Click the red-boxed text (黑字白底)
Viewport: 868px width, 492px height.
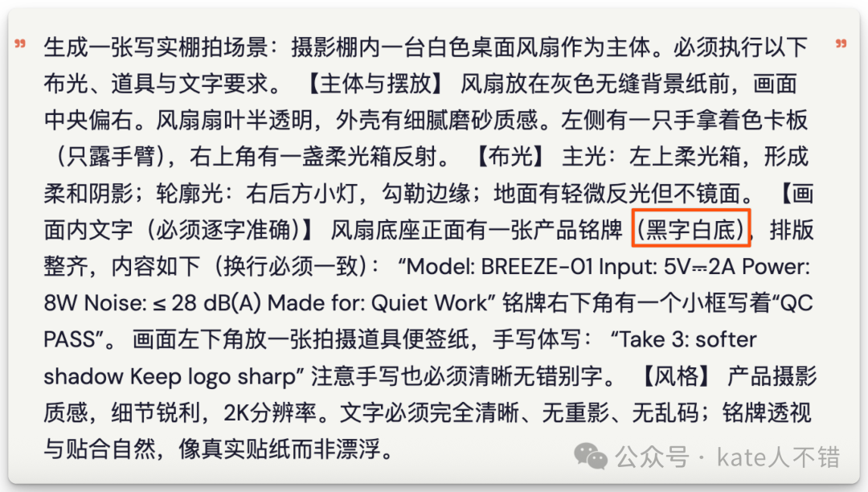click(x=691, y=228)
